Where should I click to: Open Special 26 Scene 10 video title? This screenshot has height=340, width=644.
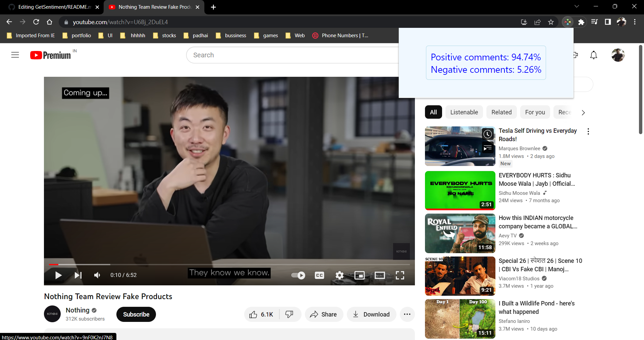click(540, 265)
